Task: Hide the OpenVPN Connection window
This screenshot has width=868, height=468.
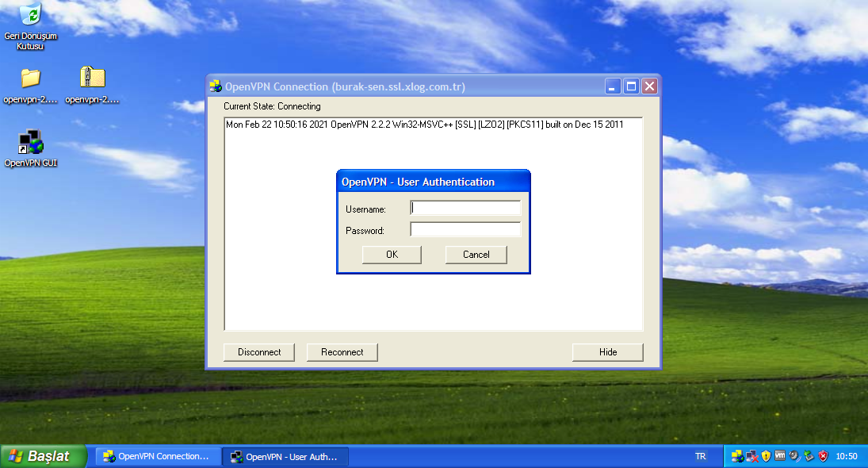Action: click(608, 352)
